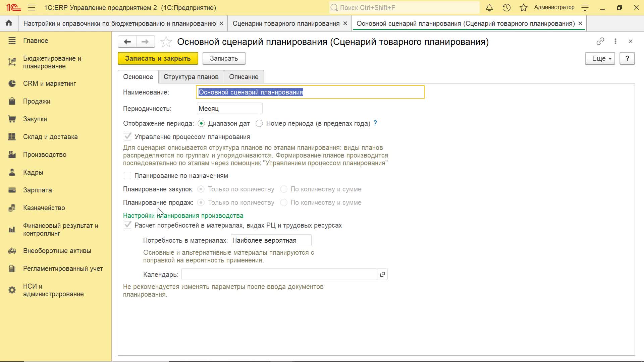
Task: Enable Планирование по назначениям checkbox
Action: pos(127,176)
